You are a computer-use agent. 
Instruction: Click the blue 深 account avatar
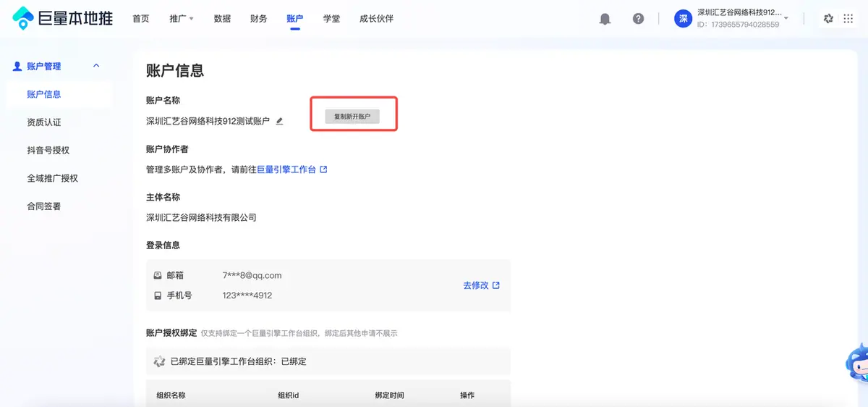tap(684, 19)
